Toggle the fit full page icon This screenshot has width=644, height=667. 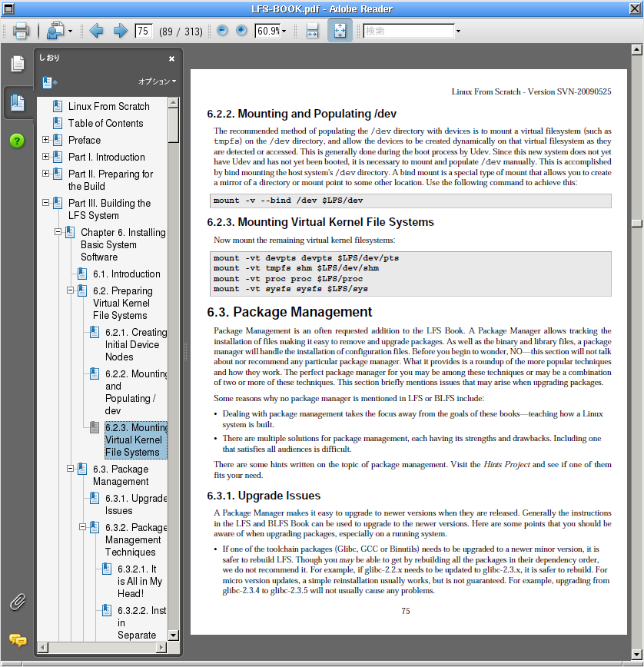[340, 31]
